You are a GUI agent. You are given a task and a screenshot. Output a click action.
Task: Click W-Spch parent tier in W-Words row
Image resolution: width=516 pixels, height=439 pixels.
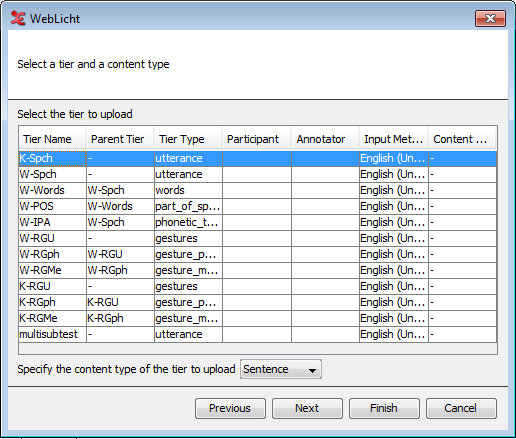point(120,190)
